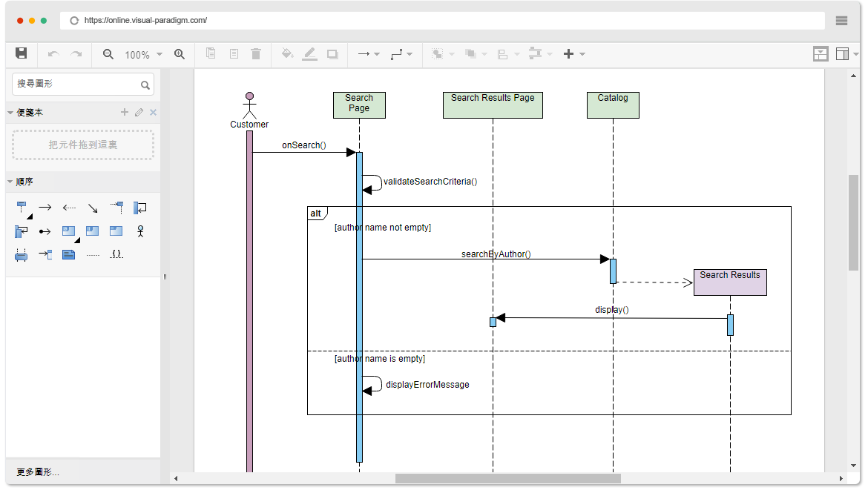The image size is (868, 493).
Task: Delete selected shape with trash icon
Action: (256, 53)
